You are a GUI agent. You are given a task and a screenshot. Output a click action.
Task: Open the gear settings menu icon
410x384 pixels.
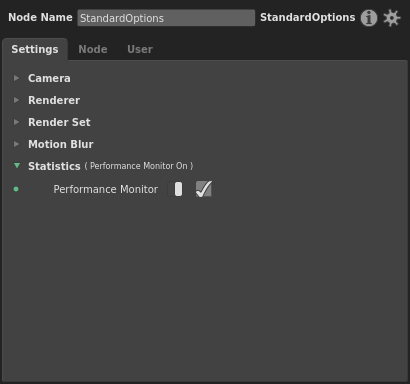[x=391, y=18]
